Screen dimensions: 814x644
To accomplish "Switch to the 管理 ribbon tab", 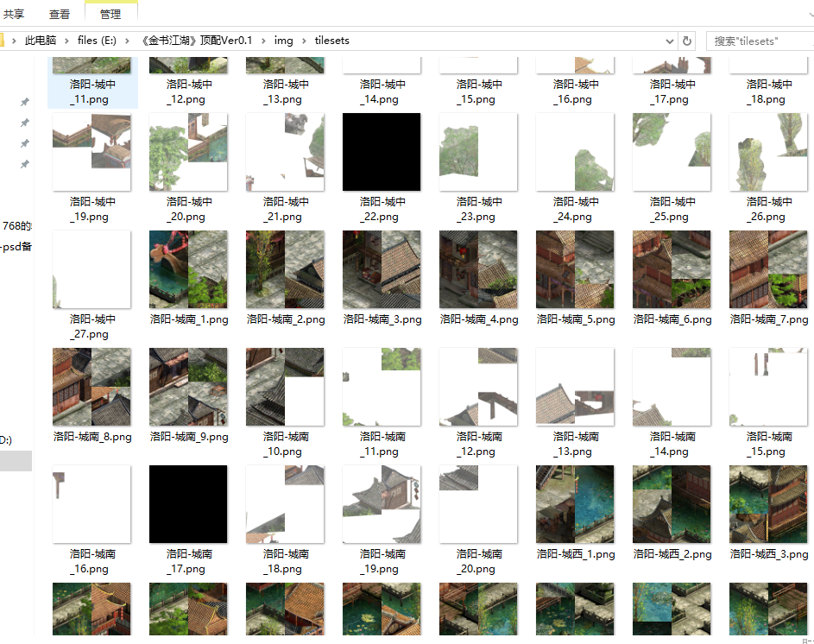I will 110,14.
